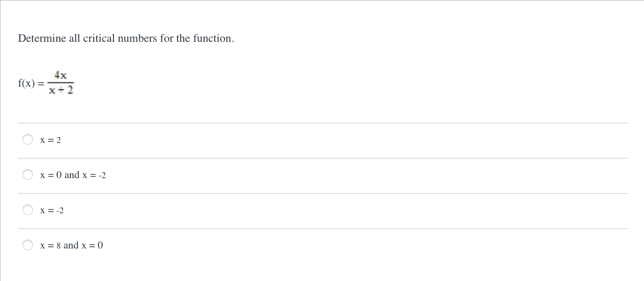
Task: Select the radio button for x = -2
Action: pyautogui.click(x=28, y=210)
